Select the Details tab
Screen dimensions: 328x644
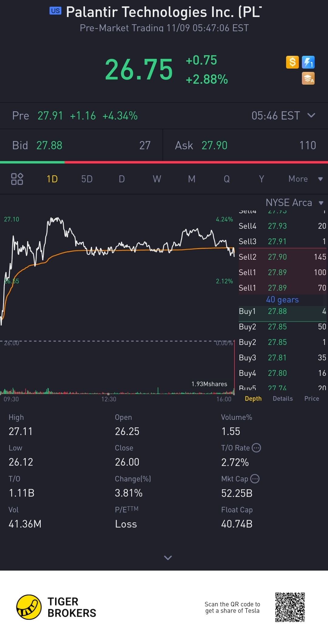[x=283, y=399]
